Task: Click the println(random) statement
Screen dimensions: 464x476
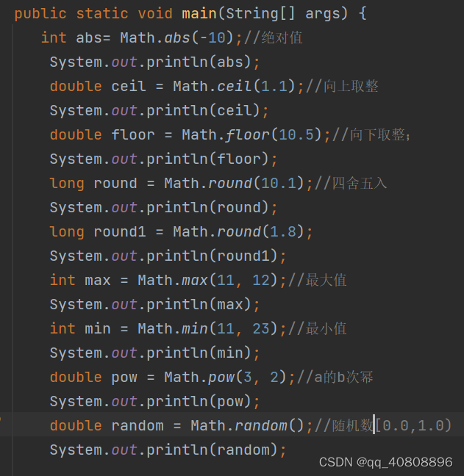Action: (x=168, y=450)
